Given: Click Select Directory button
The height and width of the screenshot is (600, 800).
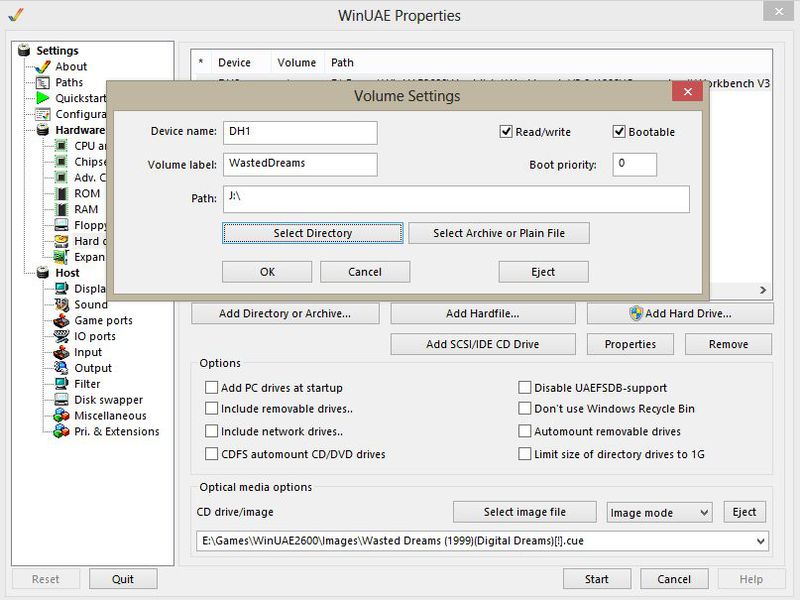Looking at the screenshot, I should [x=312, y=233].
